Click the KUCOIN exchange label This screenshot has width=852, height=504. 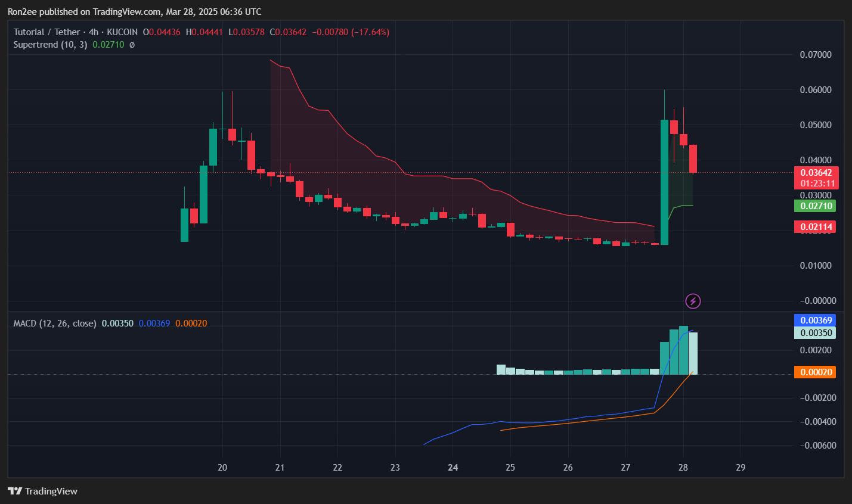[122, 32]
